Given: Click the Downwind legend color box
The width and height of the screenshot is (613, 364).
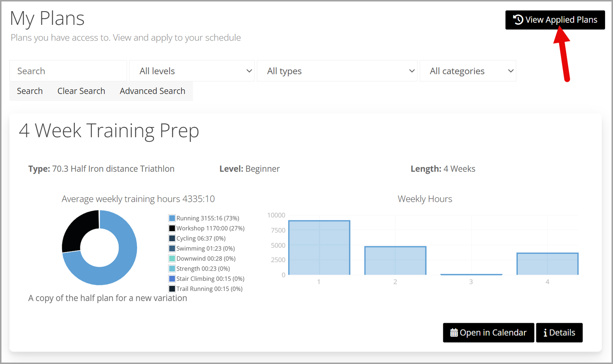Looking at the screenshot, I should [x=172, y=259].
